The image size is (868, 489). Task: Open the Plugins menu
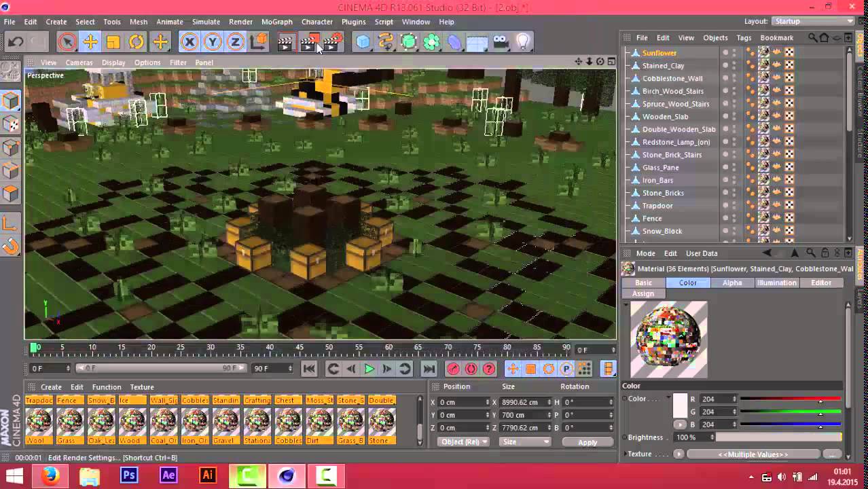(353, 22)
